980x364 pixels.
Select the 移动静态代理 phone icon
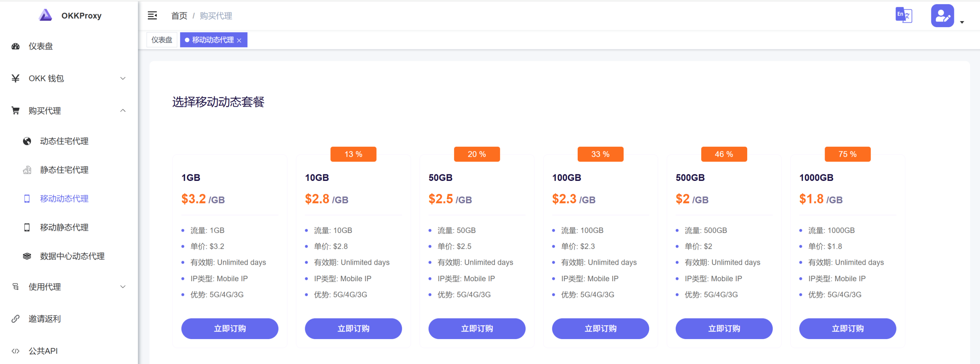click(27, 227)
